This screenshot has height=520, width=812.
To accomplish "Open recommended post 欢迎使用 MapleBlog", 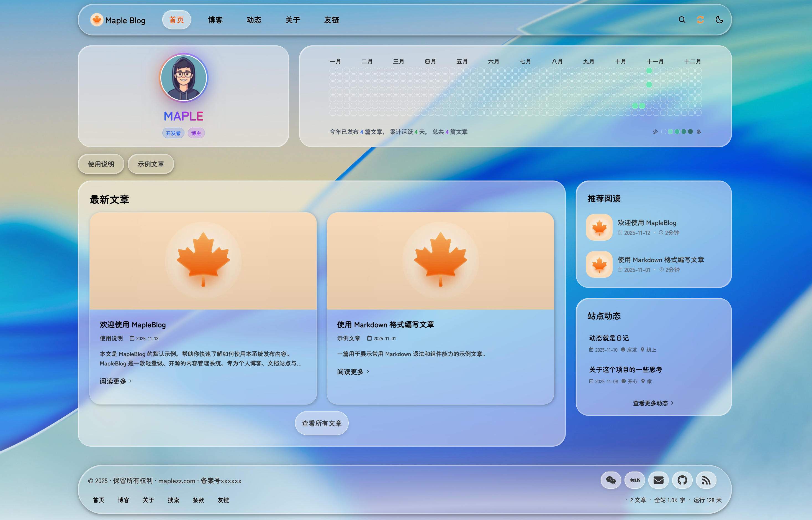I will (x=647, y=223).
